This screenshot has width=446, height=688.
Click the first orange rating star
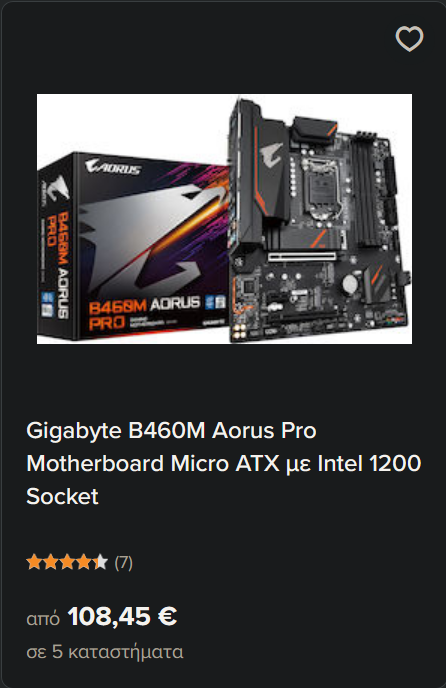[x=34, y=562]
